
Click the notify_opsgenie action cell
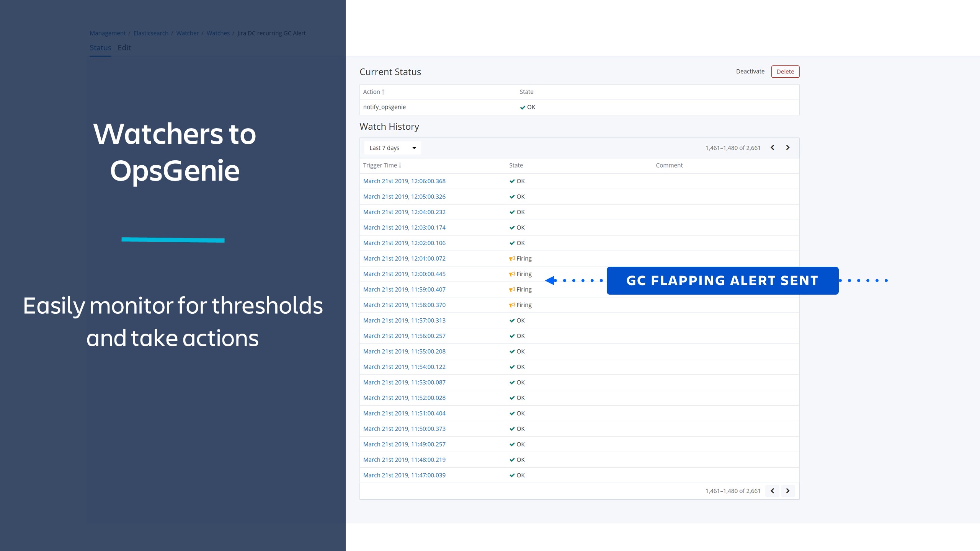384,107
